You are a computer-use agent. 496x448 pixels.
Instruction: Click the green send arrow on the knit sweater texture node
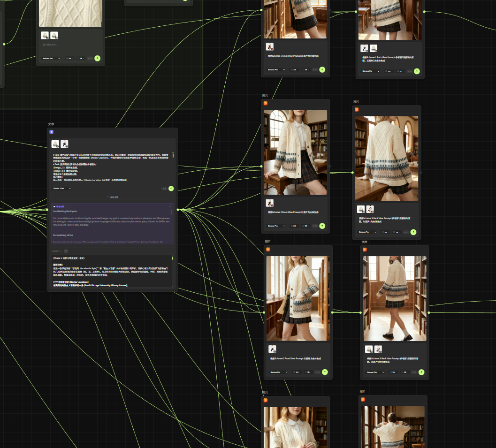(x=97, y=58)
